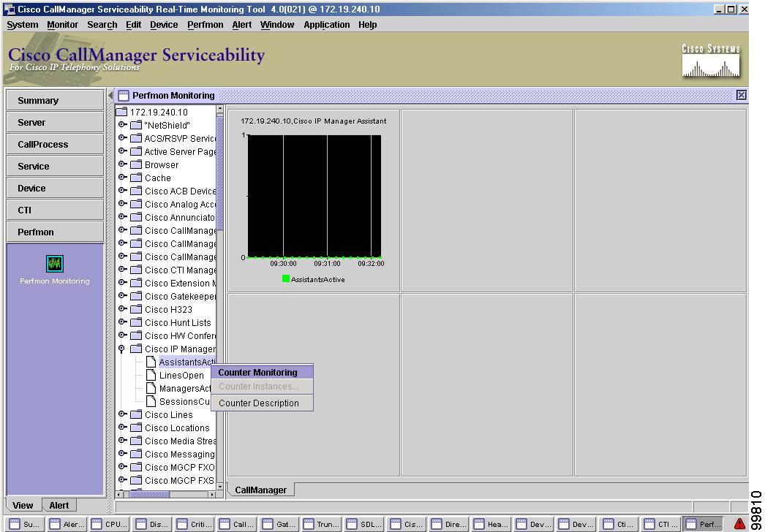This screenshot has width=765, height=532.
Task: Expand the Cisco MGCP FXO node
Action: (x=122, y=467)
